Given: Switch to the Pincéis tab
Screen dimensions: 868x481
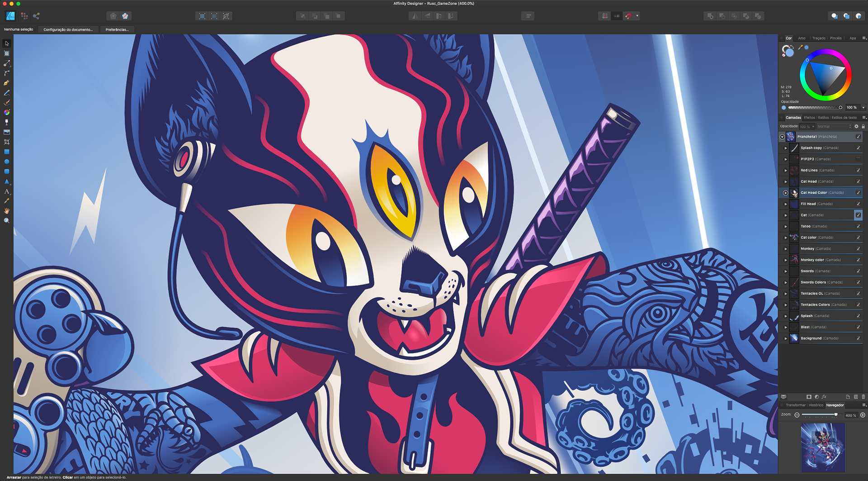Looking at the screenshot, I should (836, 38).
